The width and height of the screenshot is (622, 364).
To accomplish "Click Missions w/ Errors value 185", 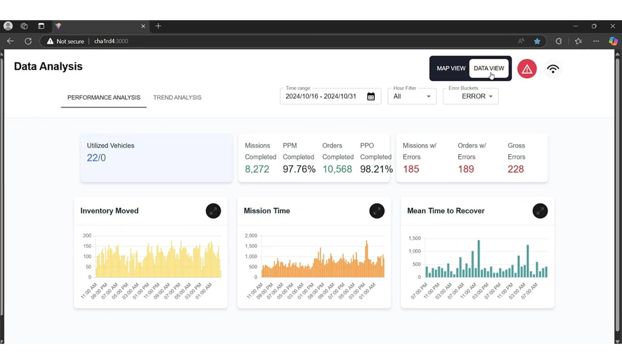I will (411, 169).
